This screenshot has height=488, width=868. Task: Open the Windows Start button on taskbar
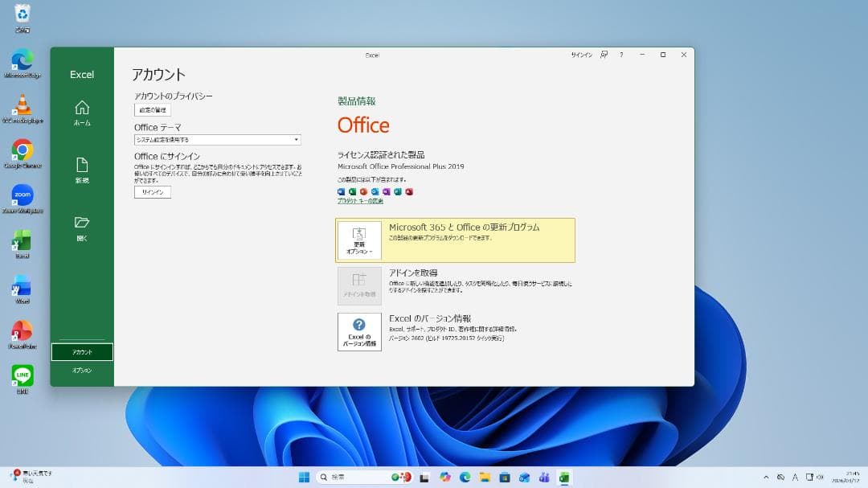(x=304, y=477)
